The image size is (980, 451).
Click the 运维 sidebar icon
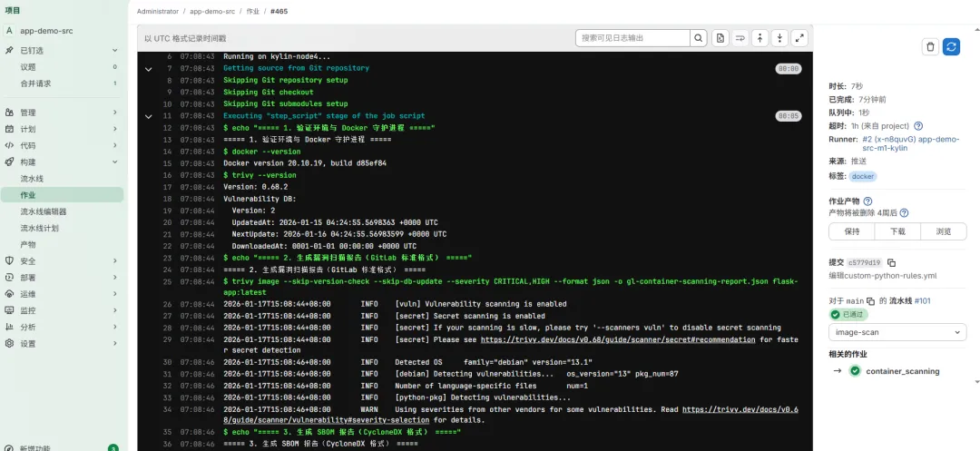coord(9,294)
